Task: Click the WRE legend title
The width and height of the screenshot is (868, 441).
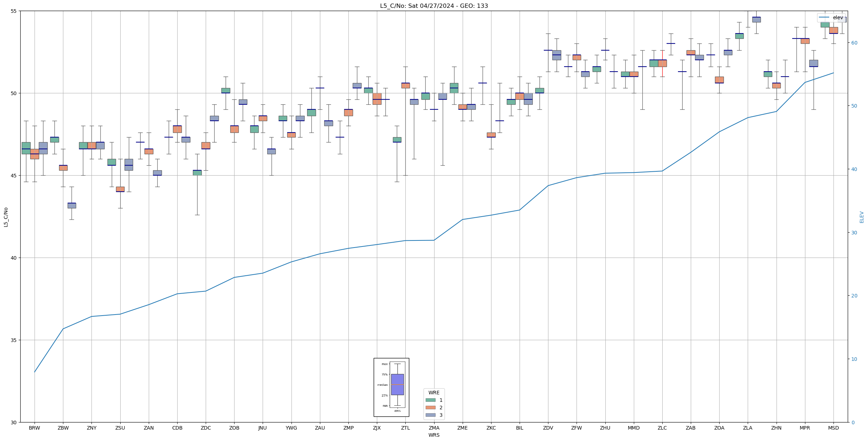Action: (434, 393)
